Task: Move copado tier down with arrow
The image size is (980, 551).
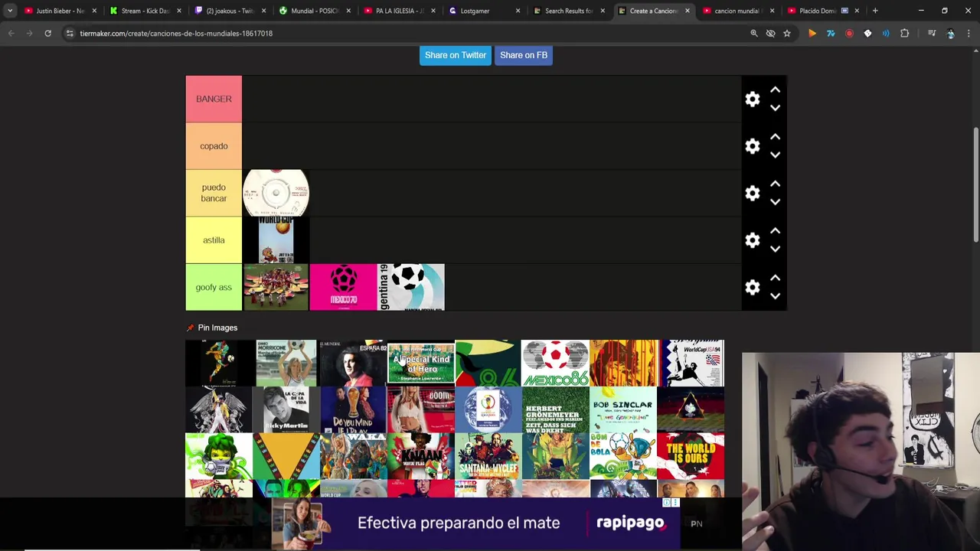Action: [775, 155]
